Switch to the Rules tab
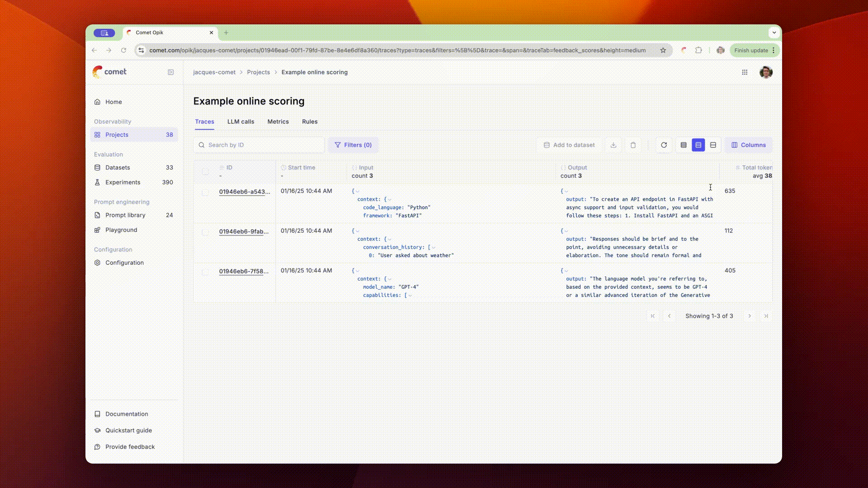868x488 pixels. pos(310,122)
